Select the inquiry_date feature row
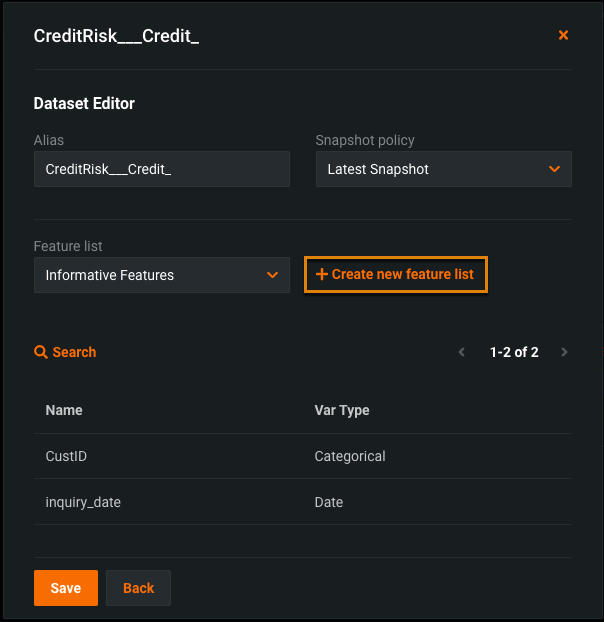The height and width of the screenshot is (622, 604). tap(83, 502)
